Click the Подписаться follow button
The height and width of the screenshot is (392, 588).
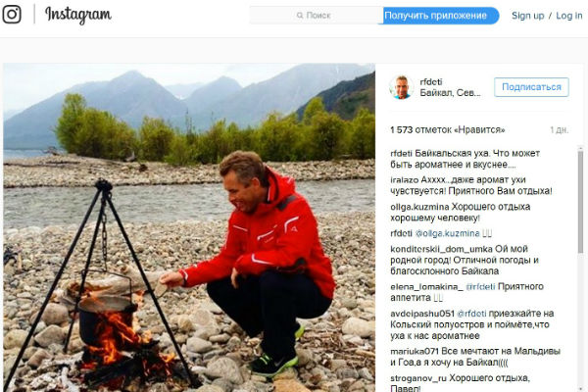click(x=531, y=87)
